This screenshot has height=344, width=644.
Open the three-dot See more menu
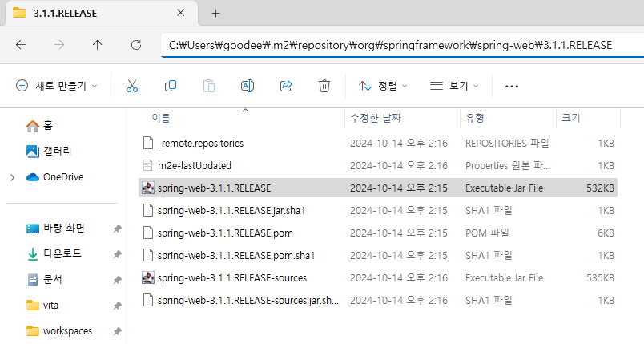click(511, 87)
